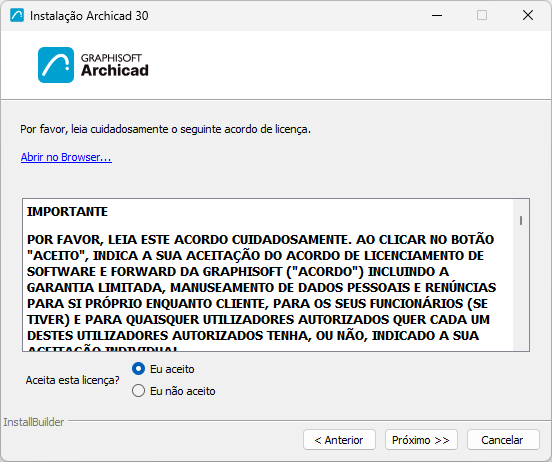Click the license agreement scrollbar thumb

coord(521,220)
